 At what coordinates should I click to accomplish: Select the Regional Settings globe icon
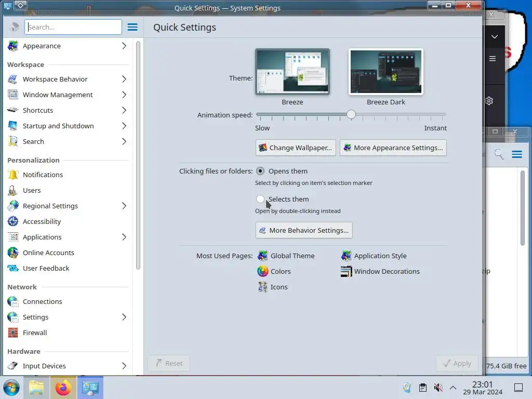point(13,206)
